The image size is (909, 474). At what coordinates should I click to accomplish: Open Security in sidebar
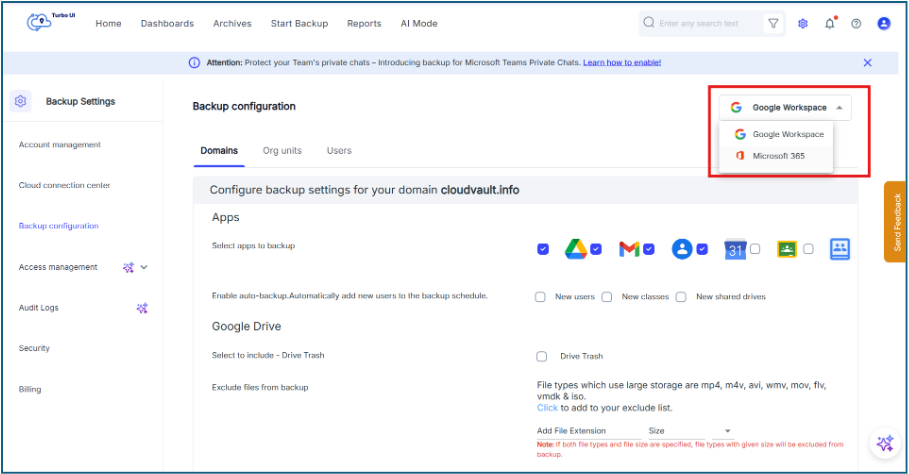coord(34,348)
